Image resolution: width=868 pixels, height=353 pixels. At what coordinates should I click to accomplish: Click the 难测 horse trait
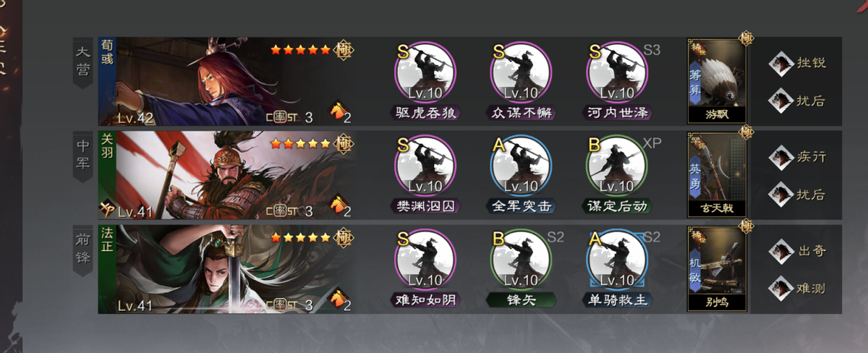pos(797,288)
